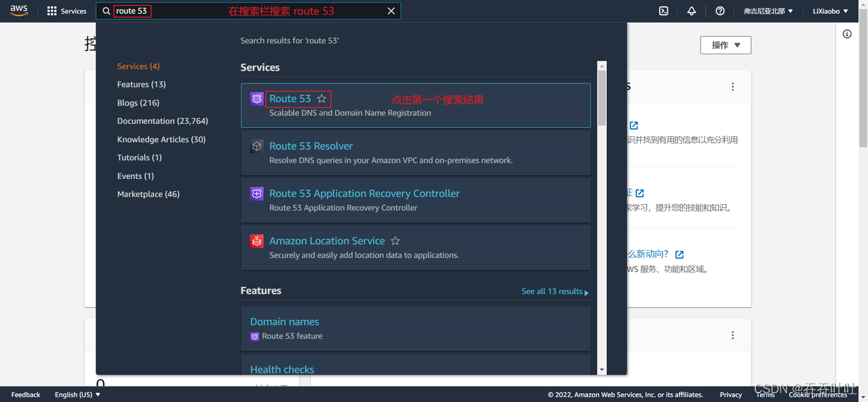Filter results by Blogs (216)
This screenshot has height=402, width=868.
[138, 102]
